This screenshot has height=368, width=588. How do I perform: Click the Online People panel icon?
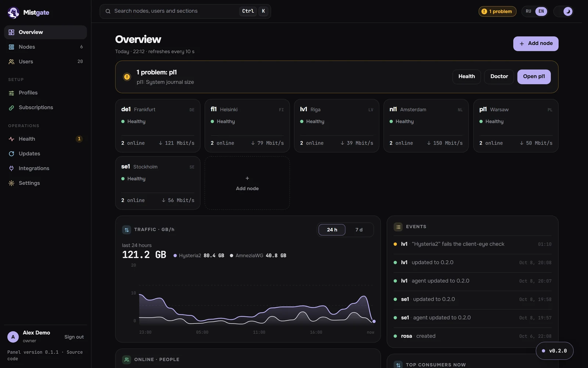click(x=126, y=360)
